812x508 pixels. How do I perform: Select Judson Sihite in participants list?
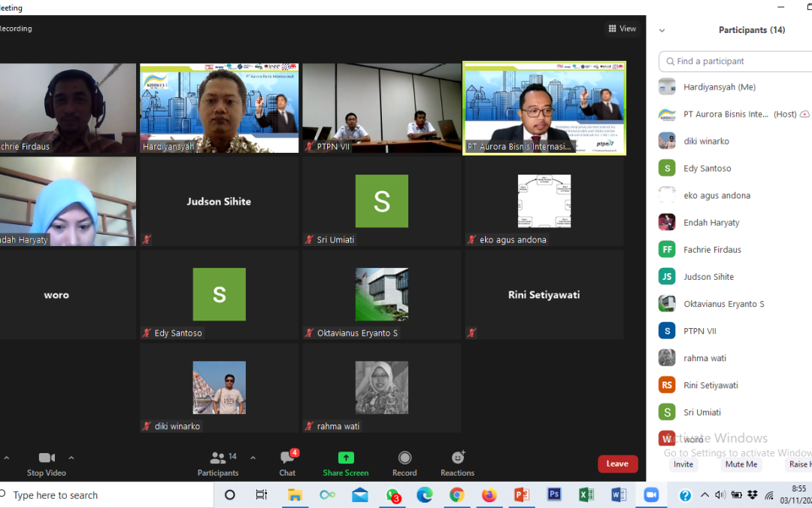tap(708, 277)
